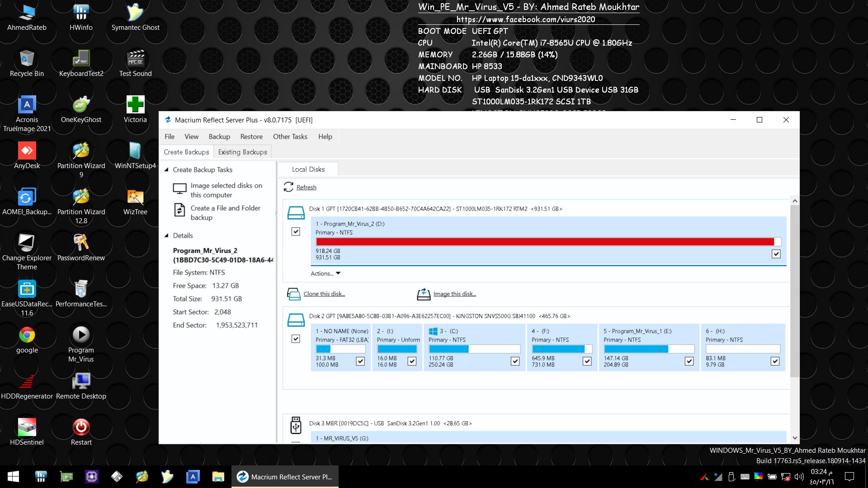
Task: Toggle Disk 1 whole-disk checkbox
Action: pos(296,231)
